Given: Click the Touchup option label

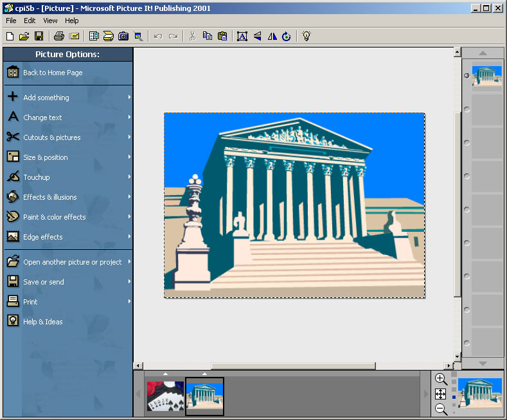Looking at the screenshot, I should point(37,177).
